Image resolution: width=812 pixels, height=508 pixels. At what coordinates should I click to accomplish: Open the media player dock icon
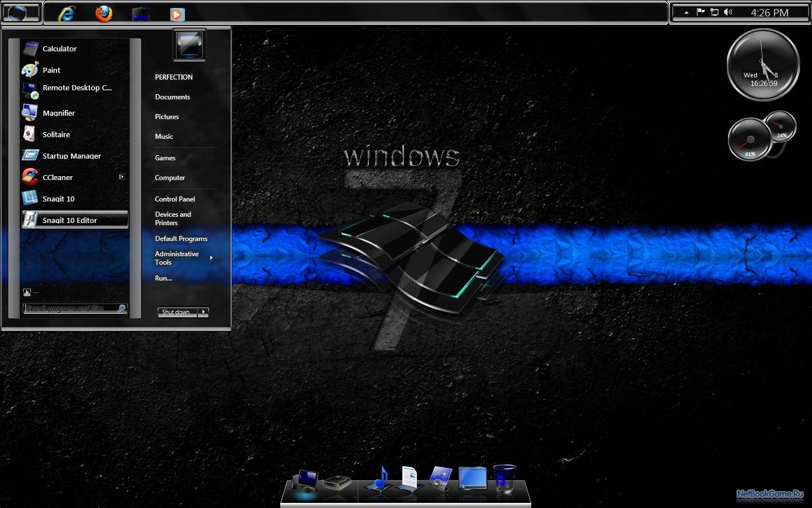[440, 479]
